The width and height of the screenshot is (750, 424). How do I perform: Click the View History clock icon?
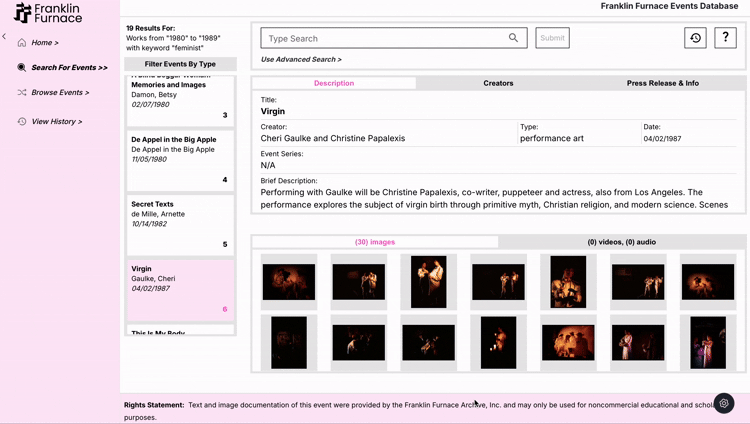(22, 122)
